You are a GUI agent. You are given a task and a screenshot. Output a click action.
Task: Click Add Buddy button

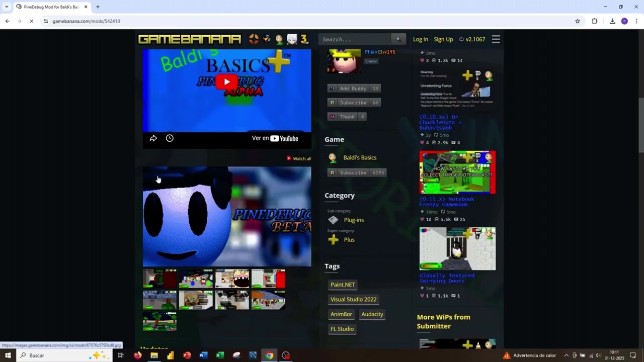354,88
